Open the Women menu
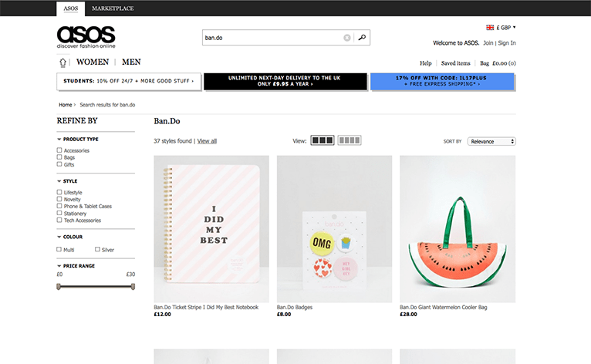The image size is (591, 364). pos(92,62)
